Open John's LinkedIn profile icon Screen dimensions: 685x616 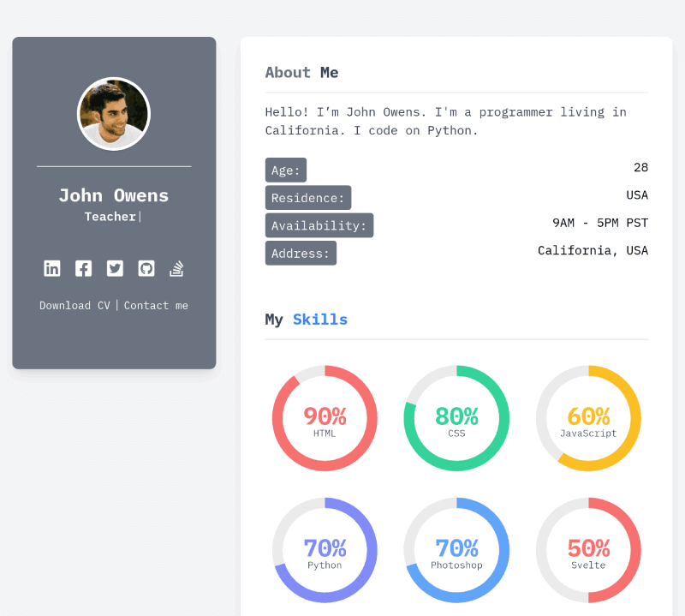pos(51,268)
